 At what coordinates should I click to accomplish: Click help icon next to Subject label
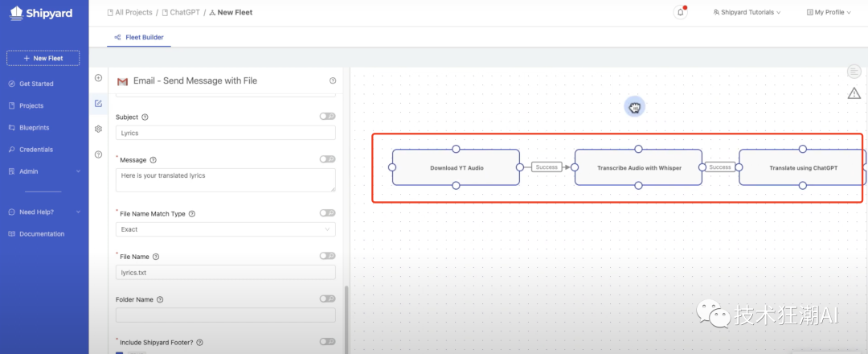tap(145, 117)
